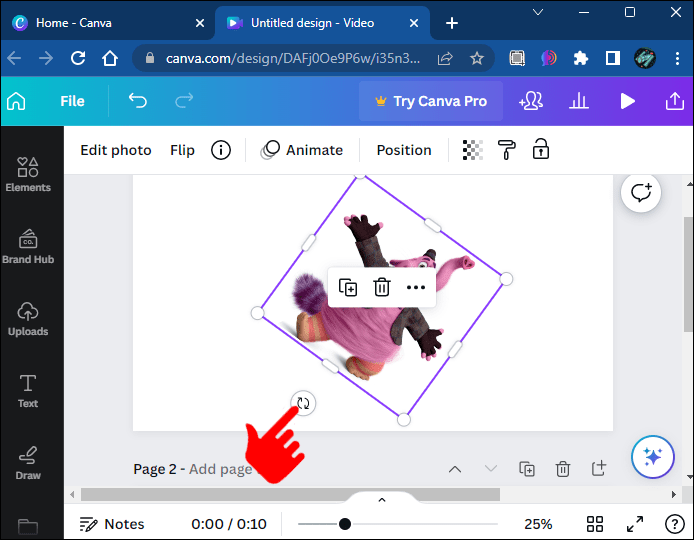Click the copy style paint roller icon
This screenshot has width=694, height=540.
(506, 150)
